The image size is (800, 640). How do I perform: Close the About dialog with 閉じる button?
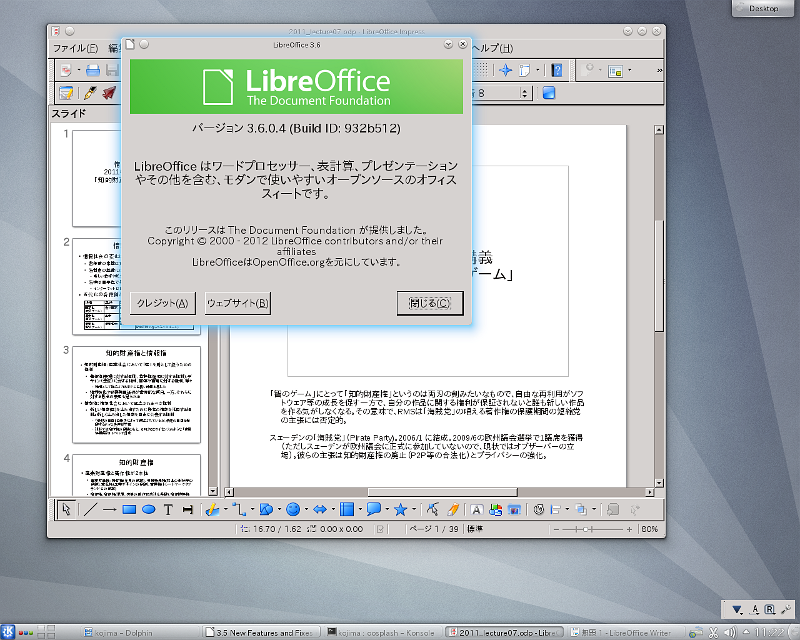430,303
